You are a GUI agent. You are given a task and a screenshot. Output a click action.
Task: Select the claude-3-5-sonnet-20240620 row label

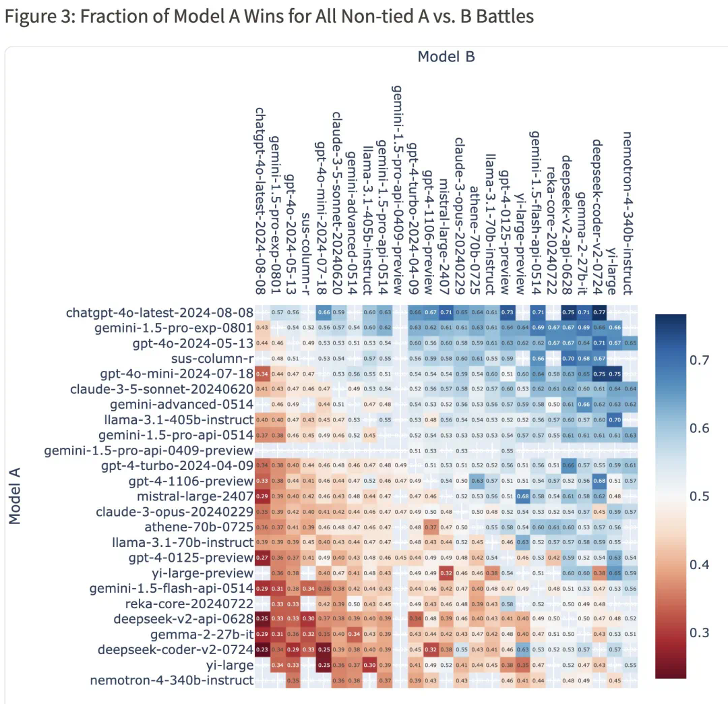[x=162, y=389]
